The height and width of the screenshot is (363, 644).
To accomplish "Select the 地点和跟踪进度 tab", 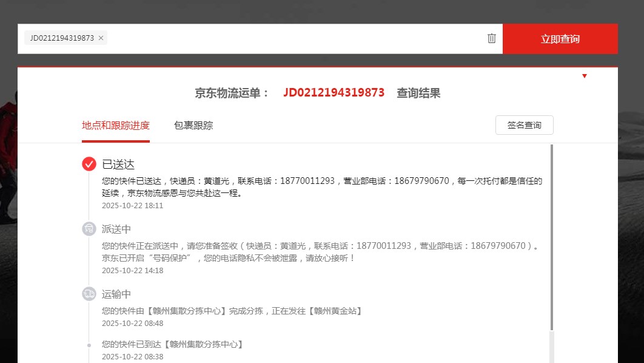I will (116, 126).
